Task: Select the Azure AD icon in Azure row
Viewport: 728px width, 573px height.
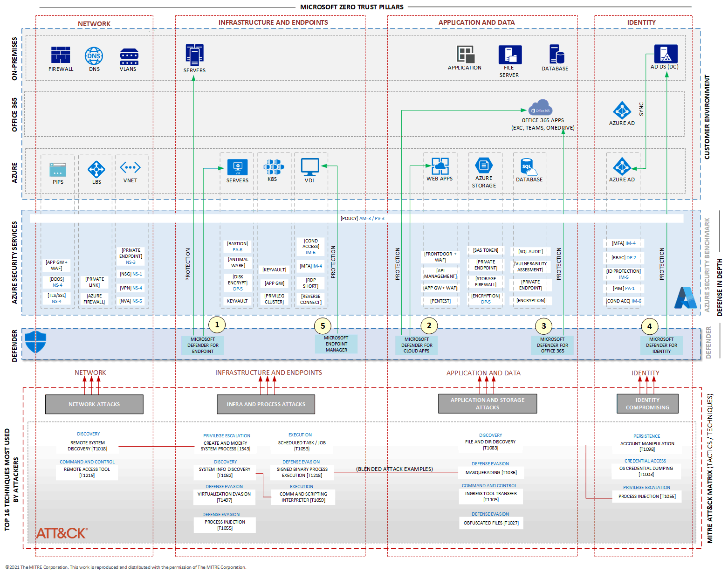Action: click(x=622, y=166)
